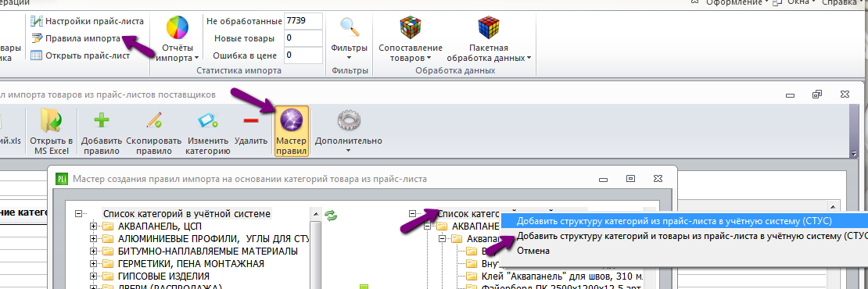Screen dimensions: 868x289
Task: Click the Ошибка в цене value field
Action: tap(303, 55)
